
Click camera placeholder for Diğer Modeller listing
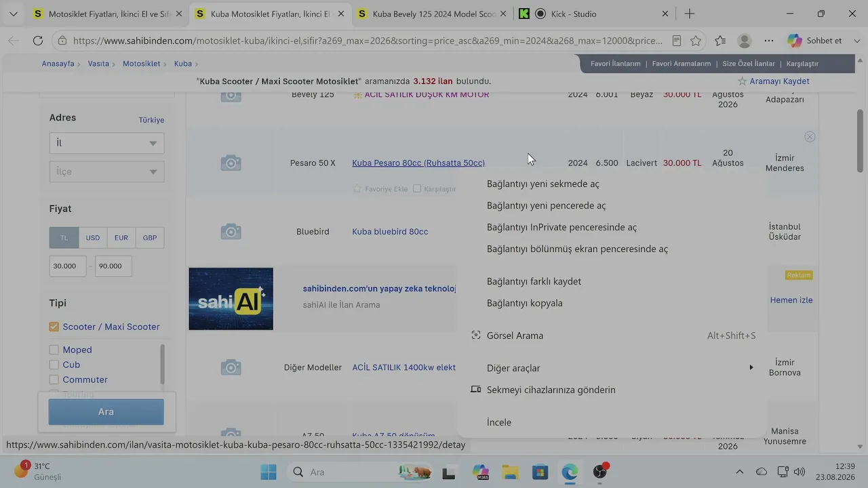231,367
